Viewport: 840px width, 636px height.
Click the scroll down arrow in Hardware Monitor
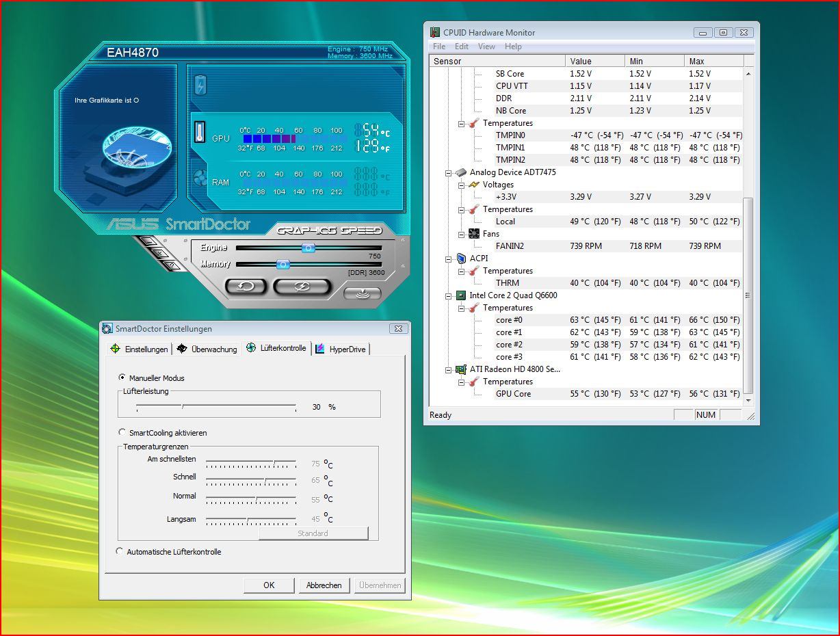coord(748,400)
